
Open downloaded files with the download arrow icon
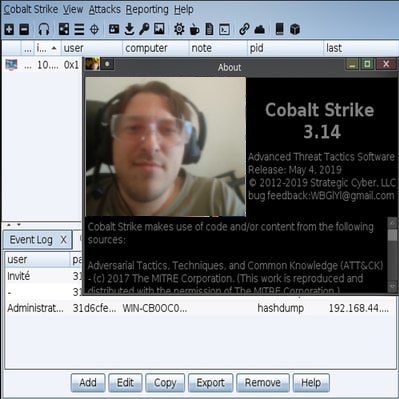pos(129,29)
